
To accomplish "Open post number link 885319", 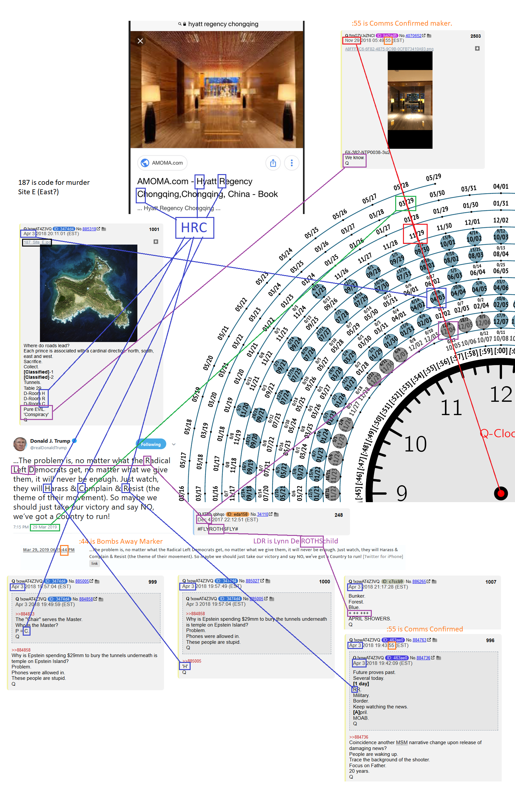I will [89, 229].
